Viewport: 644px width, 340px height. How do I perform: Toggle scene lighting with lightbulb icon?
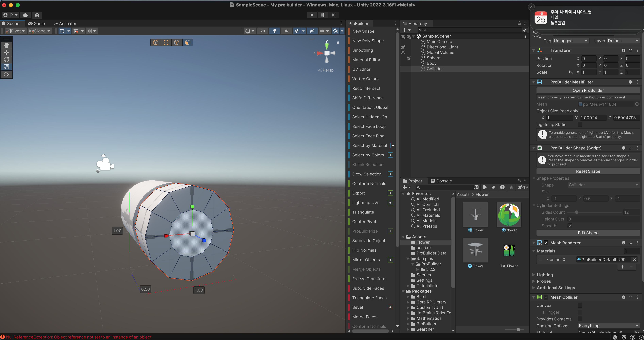tap(275, 31)
